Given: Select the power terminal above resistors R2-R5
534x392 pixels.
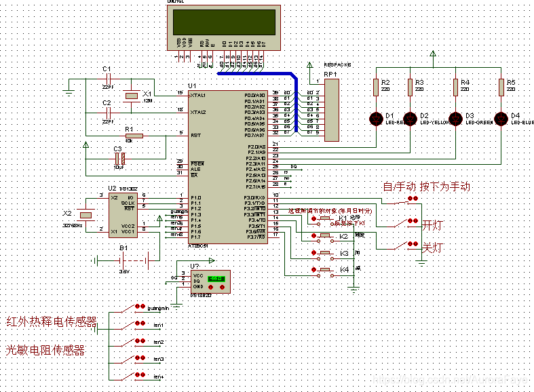Looking at the screenshot, I should (433, 54).
